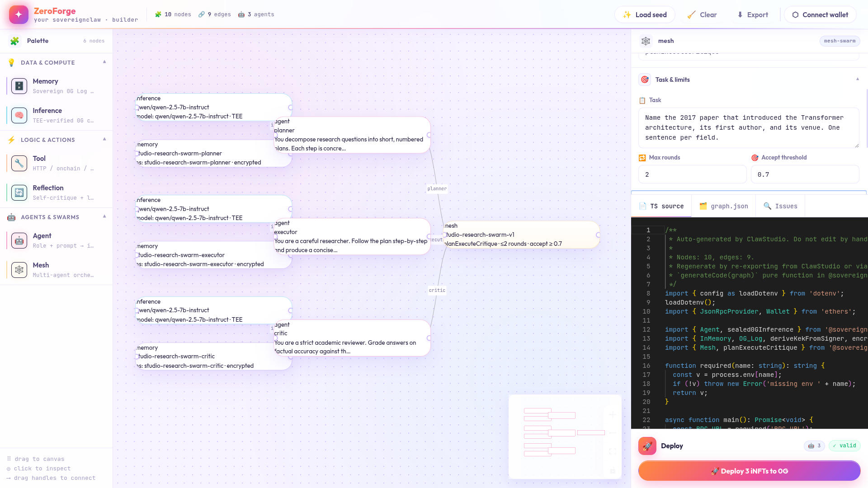The width and height of the screenshot is (868, 488).
Task: Click the mesh icon in inspector header
Action: [x=646, y=41]
